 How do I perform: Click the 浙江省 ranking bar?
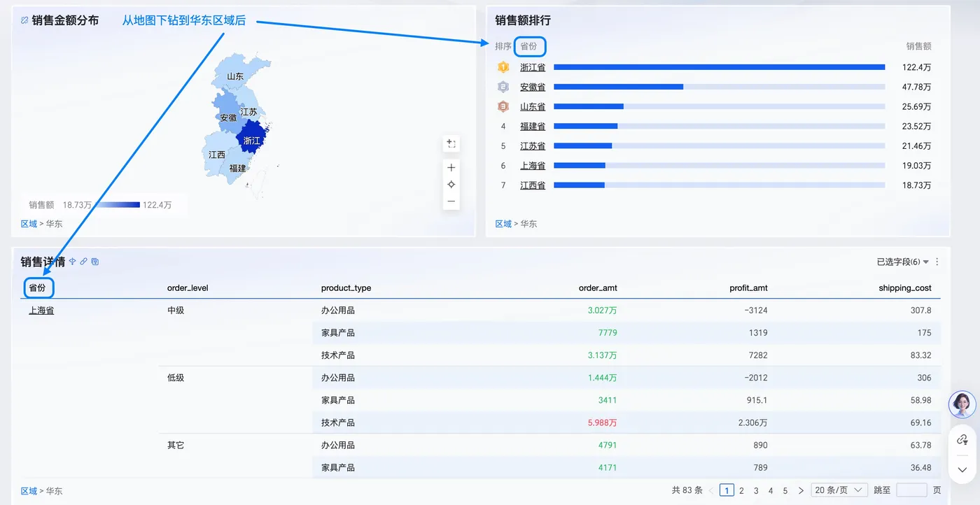[x=720, y=67]
